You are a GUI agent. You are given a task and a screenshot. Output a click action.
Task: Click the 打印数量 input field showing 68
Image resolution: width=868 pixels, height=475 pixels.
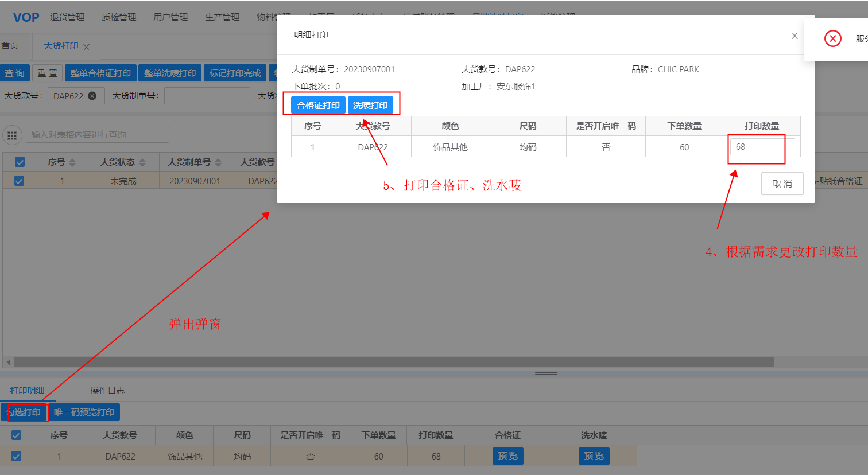click(762, 147)
